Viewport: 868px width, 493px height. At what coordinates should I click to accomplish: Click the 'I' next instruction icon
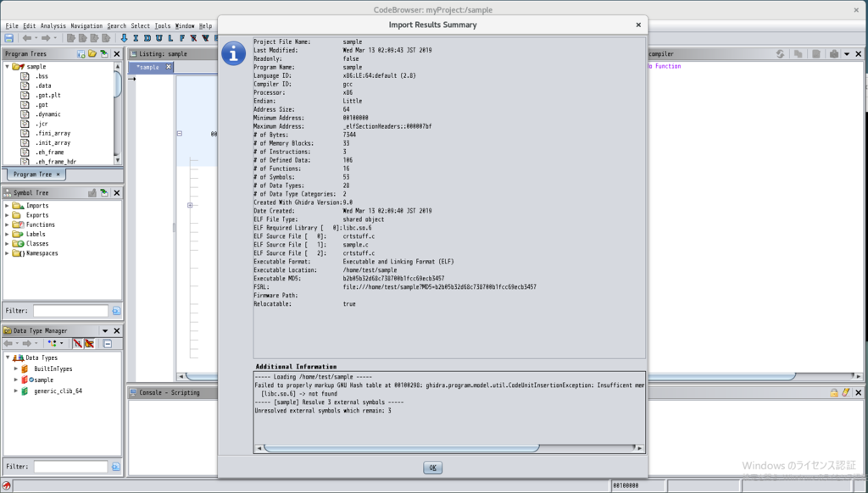(136, 38)
